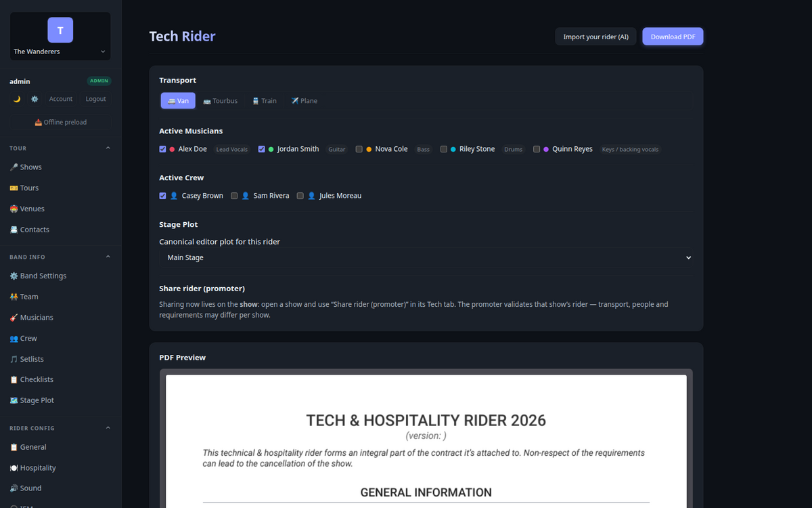Click the moon dark-mode icon
Viewport: 812px width, 508px height.
17,99
